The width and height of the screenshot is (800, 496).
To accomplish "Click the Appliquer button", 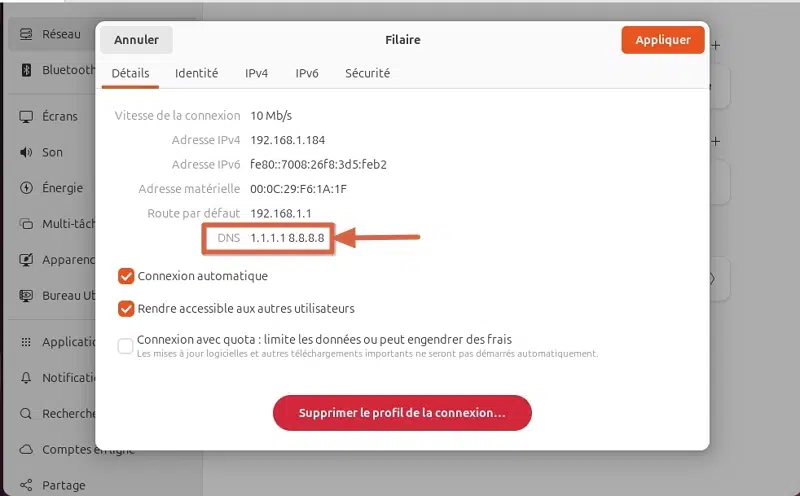I will pos(663,40).
